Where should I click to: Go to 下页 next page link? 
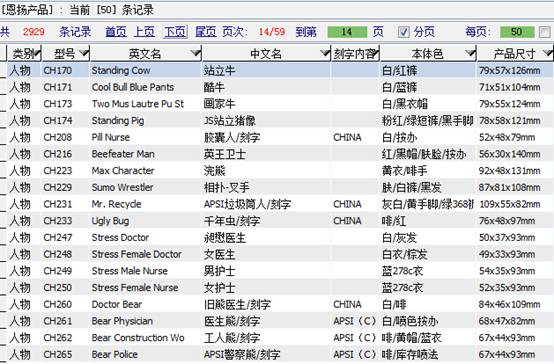tap(175, 32)
